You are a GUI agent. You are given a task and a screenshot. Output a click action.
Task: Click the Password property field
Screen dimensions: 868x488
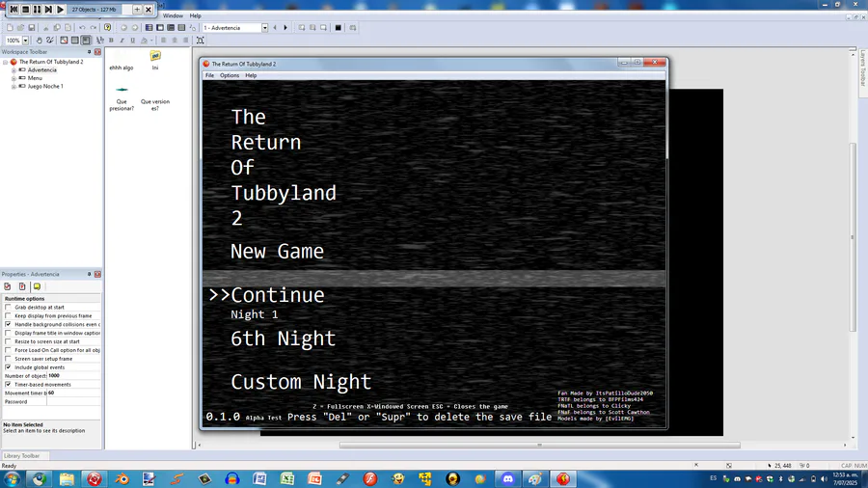[74, 402]
